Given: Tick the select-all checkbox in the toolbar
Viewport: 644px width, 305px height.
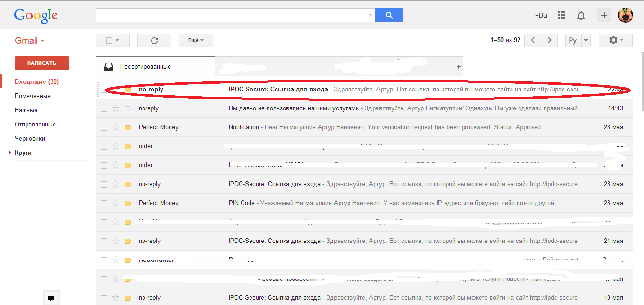Looking at the screenshot, I should tap(109, 41).
